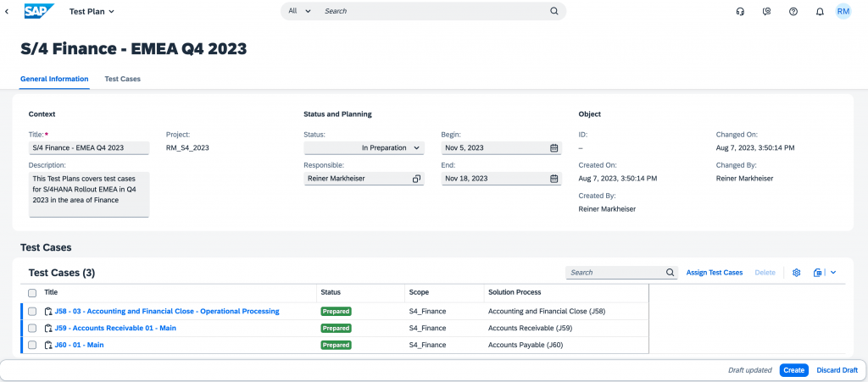Open value help for Responsible field
The width and height of the screenshot is (868, 382).
coord(416,179)
